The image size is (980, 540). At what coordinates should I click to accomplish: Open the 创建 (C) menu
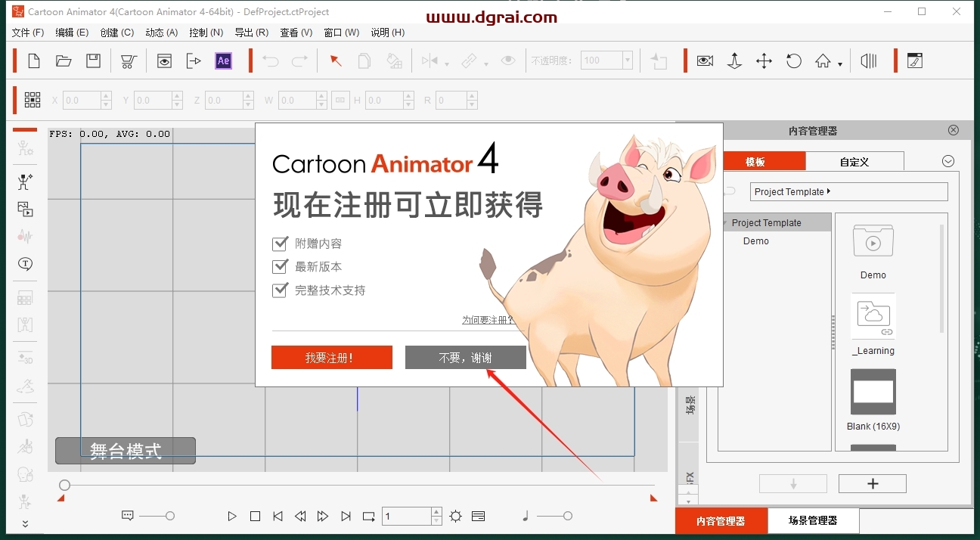tap(116, 33)
